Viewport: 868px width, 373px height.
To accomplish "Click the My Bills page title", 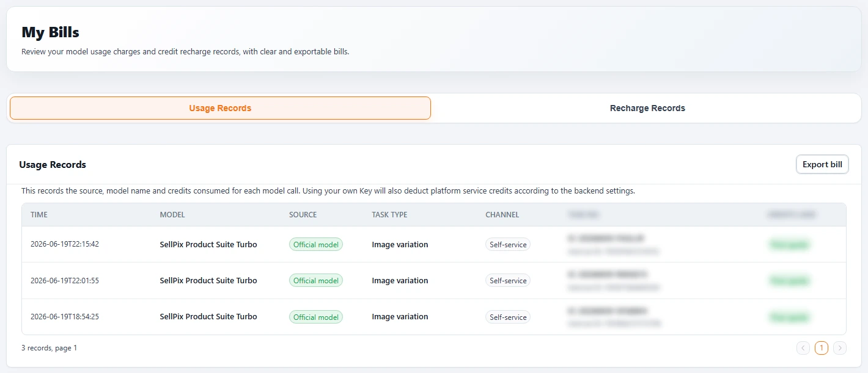I will point(51,32).
